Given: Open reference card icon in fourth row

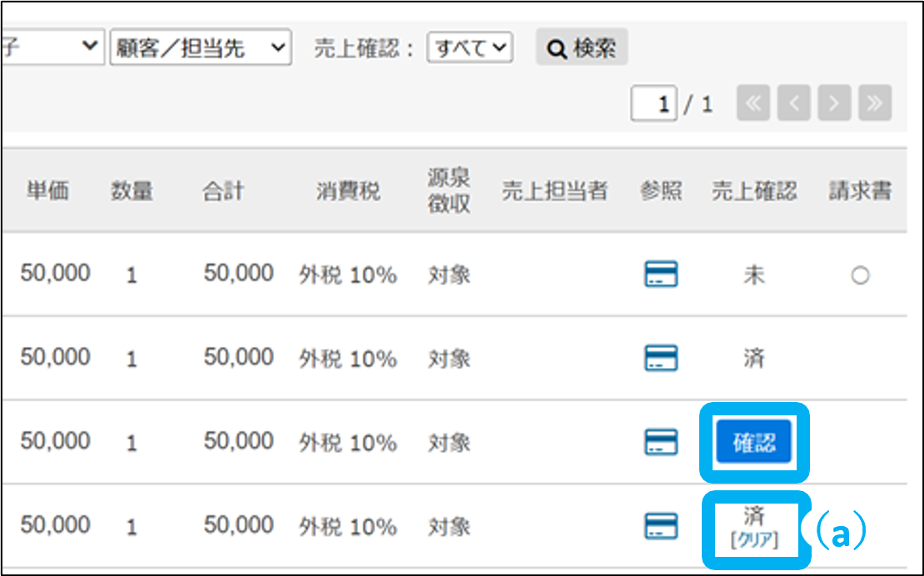Looking at the screenshot, I should coord(661,525).
